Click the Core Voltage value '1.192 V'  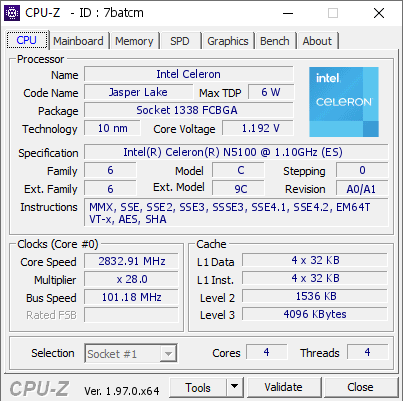pyautogui.click(x=258, y=128)
